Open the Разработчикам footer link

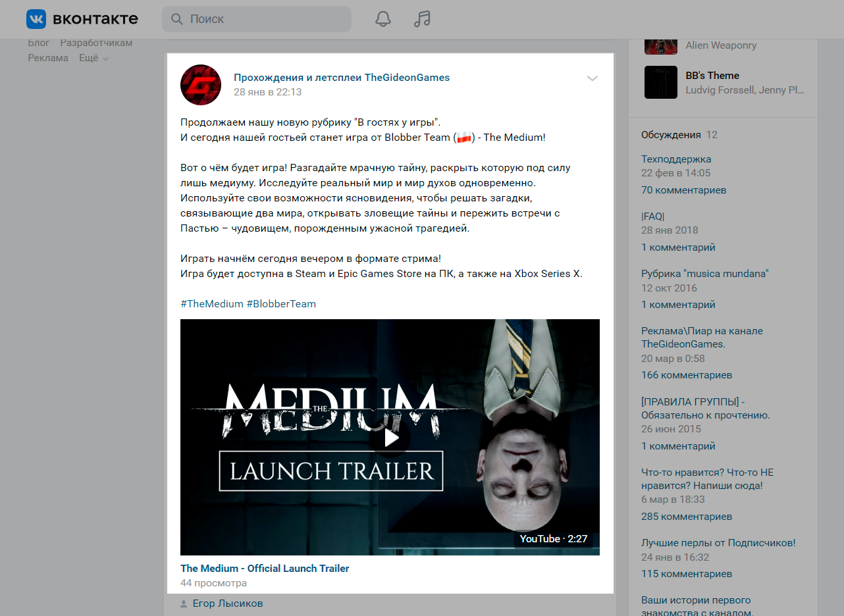96,43
